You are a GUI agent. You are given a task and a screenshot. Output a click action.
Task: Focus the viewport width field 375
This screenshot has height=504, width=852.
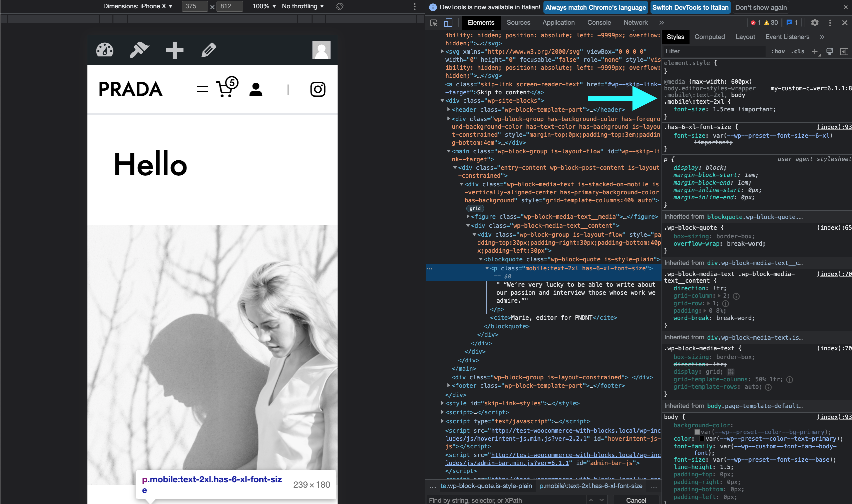pyautogui.click(x=195, y=6)
